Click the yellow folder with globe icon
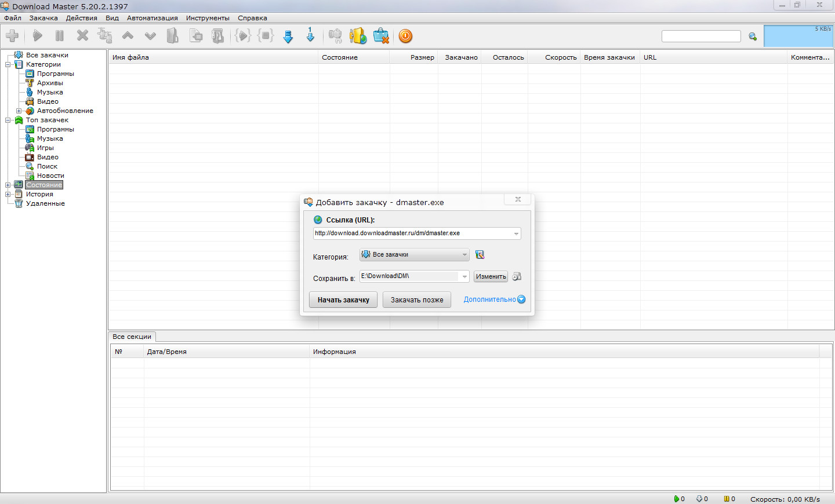The image size is (835, 504). pos(358,36)
